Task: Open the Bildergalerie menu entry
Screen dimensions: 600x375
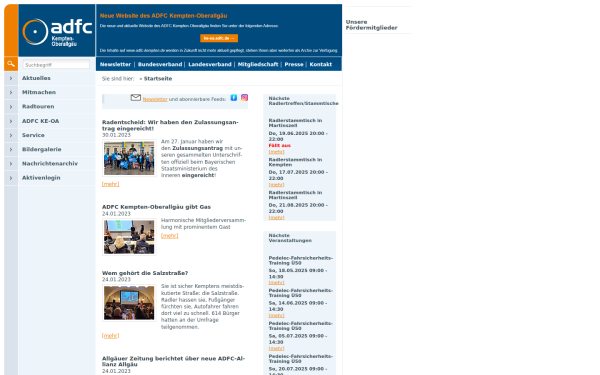Action: click(x=42, y=149)
